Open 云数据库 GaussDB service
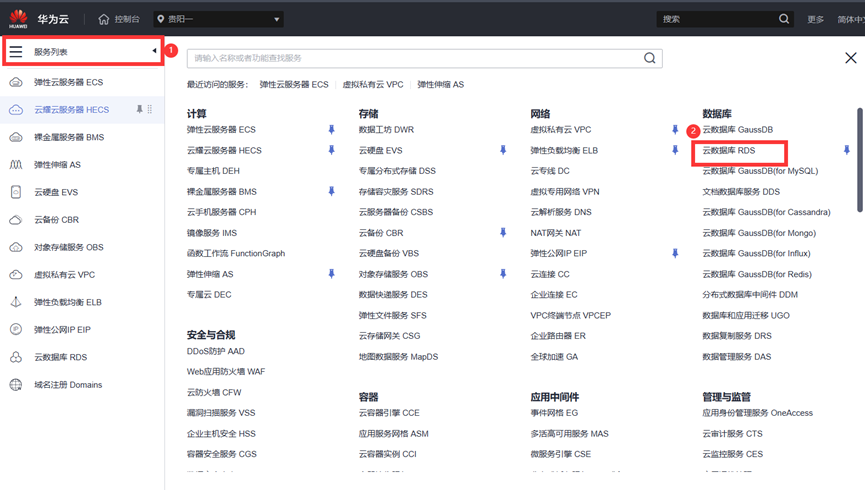Viewport: 865px width, 490px height. [x=738, y=130]
